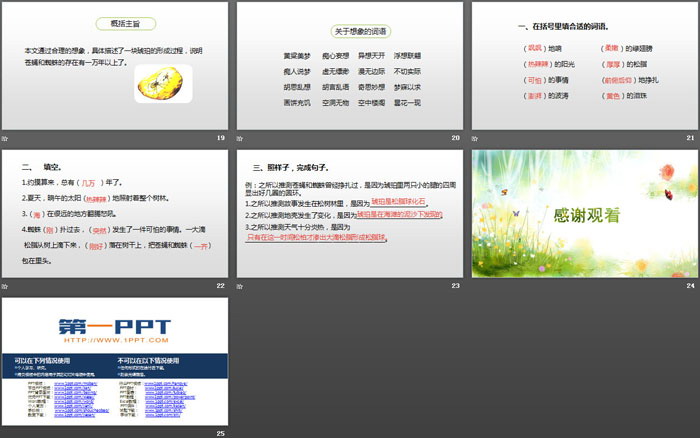The height and width of the screenshot is (438, 700).
Task: Click the transition icon below slide 24
Action: coord(475,285)
